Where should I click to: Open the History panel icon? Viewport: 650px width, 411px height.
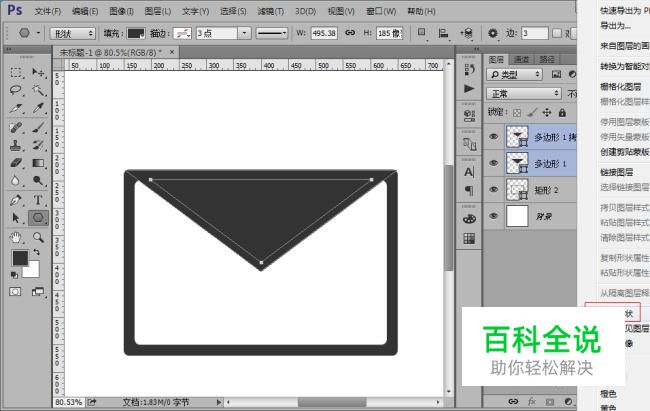click(469, 70)
